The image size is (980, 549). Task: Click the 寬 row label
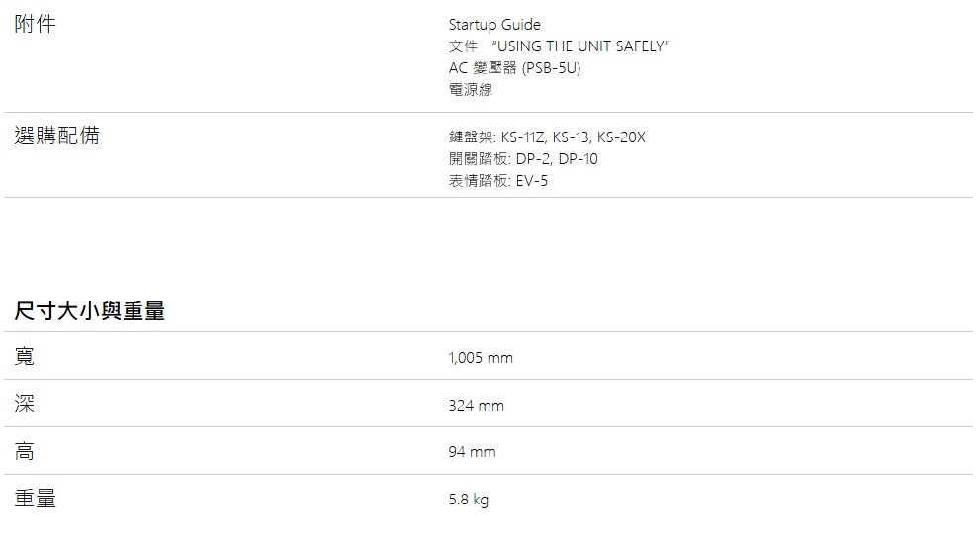[25, 356]
